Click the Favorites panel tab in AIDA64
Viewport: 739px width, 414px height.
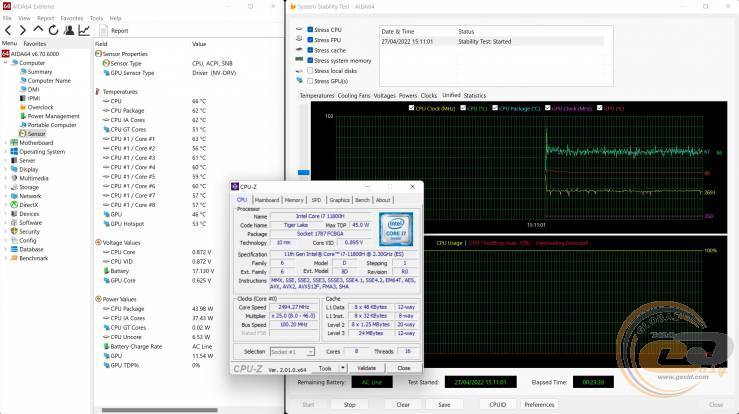[35, 43]
